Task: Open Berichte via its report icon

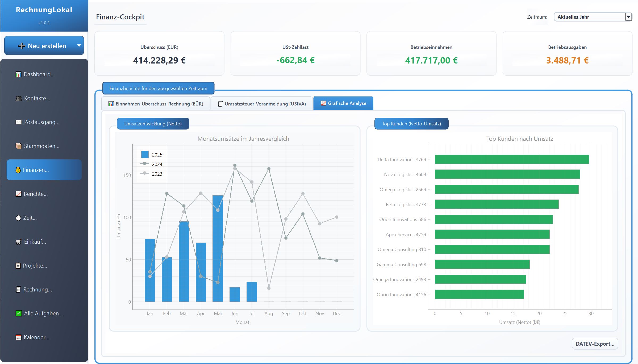Action: tap(18, 194)
